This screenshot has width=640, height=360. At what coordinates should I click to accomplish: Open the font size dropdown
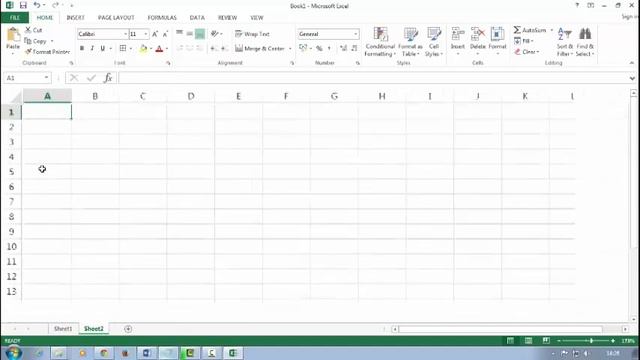[x=146, y=34]
